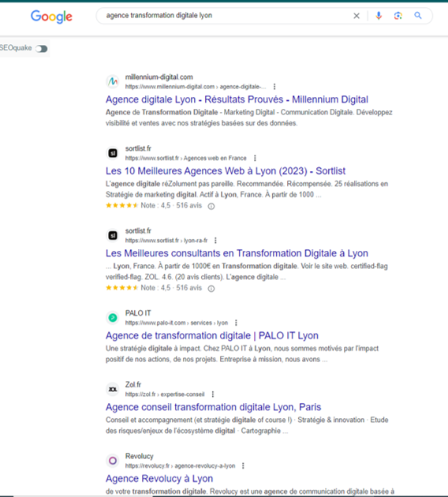
Task: Click star rating under consultants en Transformation result
Action: [121, 288]
